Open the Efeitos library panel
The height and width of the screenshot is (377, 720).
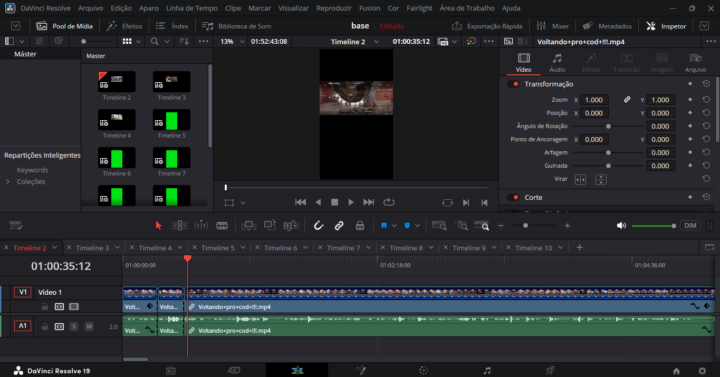click(x=124, y=26)
